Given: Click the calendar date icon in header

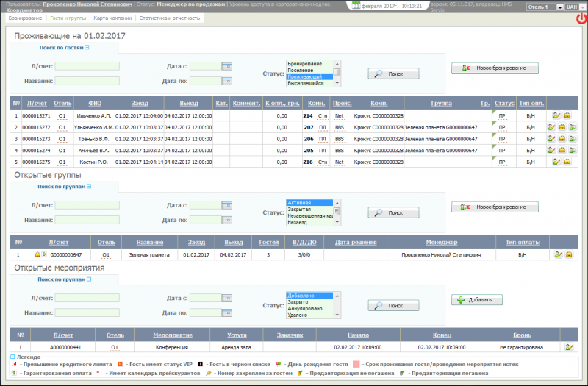Looking at the screenshot, I should [356, 5].
